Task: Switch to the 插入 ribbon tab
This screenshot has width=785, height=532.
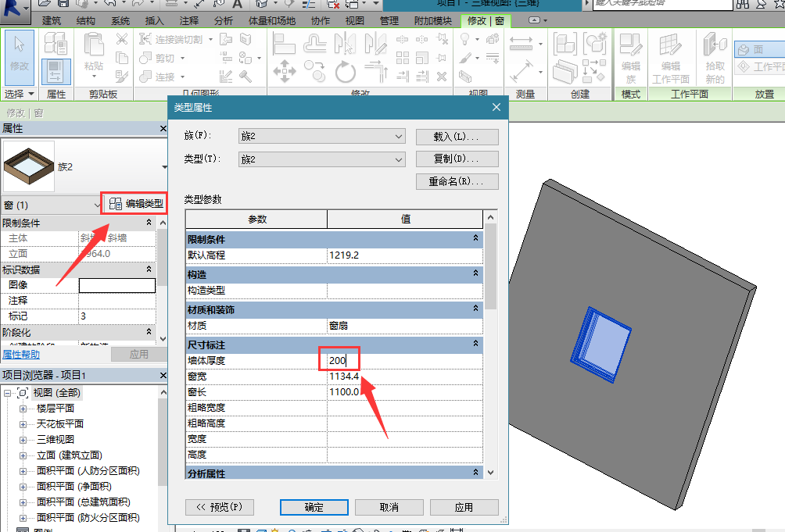Action: pos(154,21)
